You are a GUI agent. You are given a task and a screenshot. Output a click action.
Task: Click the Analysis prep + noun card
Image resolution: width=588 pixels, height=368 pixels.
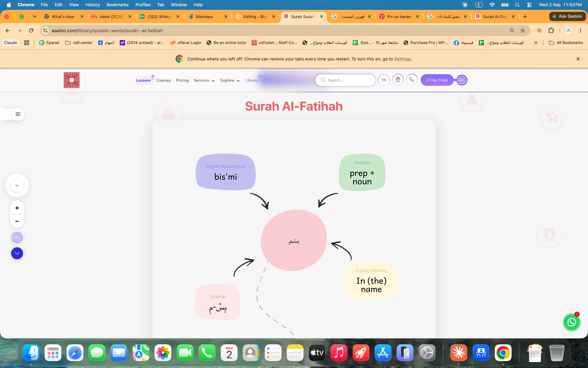coord(362,172)
